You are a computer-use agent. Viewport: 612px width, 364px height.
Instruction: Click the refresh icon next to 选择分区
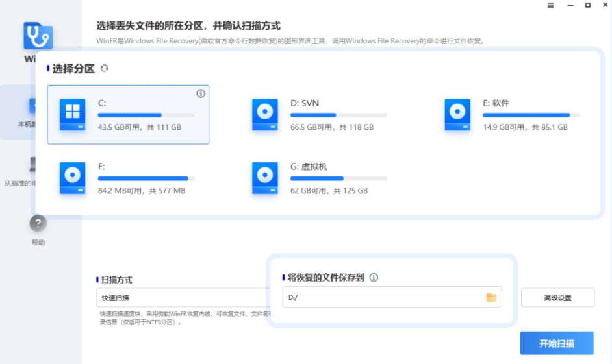(x=104, y=68)
